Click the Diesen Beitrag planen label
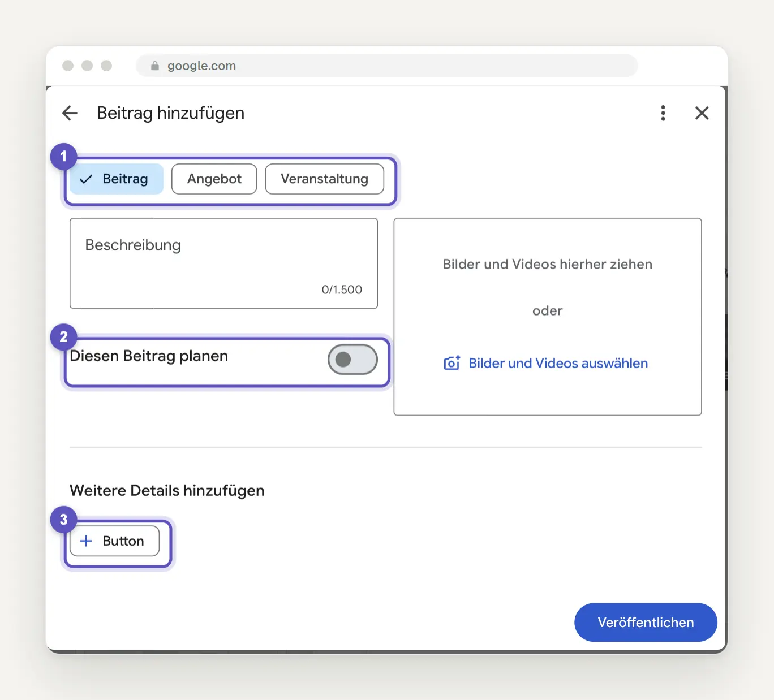Viewport: 774px width, 700px height. 149,356
